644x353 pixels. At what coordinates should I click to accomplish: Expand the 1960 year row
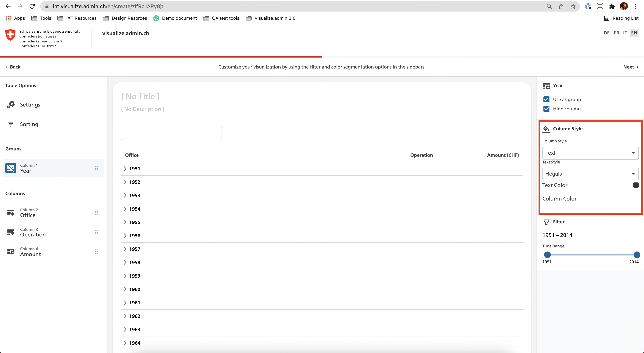[x=125, y=289]
